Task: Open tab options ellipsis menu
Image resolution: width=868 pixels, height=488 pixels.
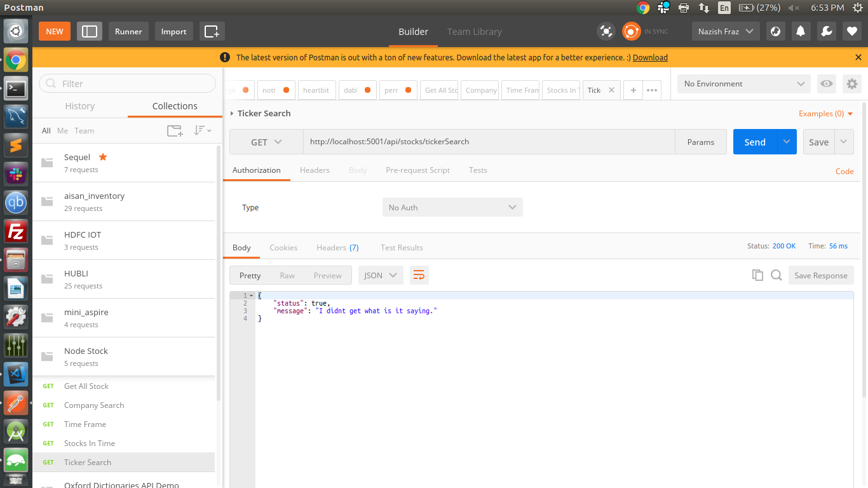Action: pyautogui.click(x=652, y=90)
